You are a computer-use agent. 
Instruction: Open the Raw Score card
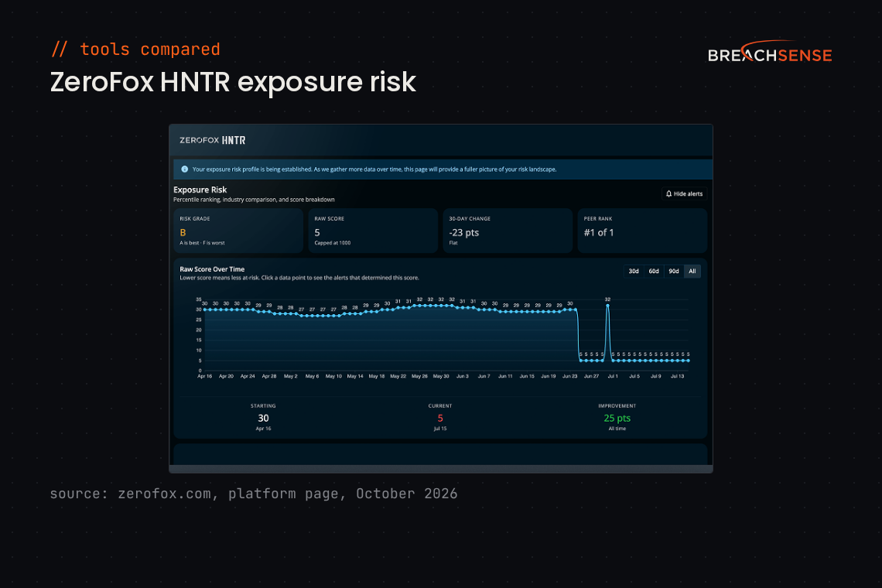(373, 231)
